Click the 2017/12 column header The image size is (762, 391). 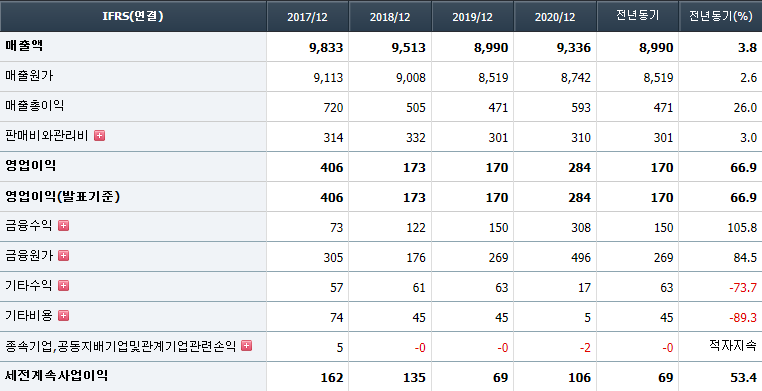coord(308,16)
